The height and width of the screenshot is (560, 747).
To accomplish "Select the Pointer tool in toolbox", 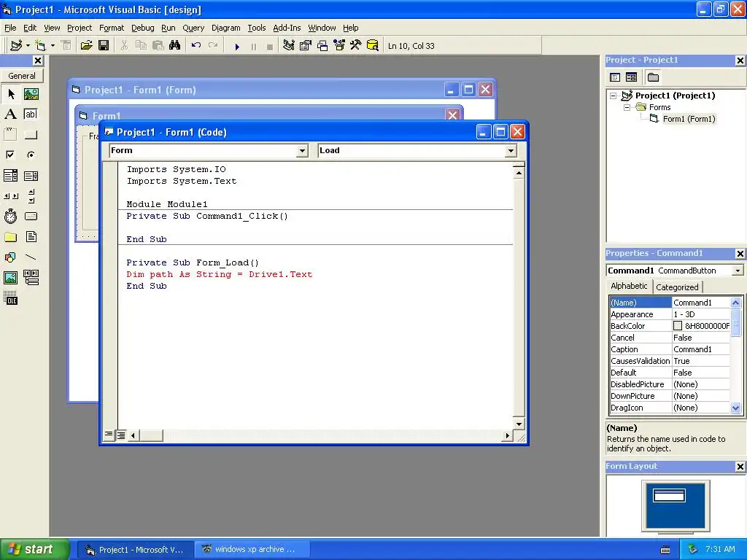I will point(10,94).
